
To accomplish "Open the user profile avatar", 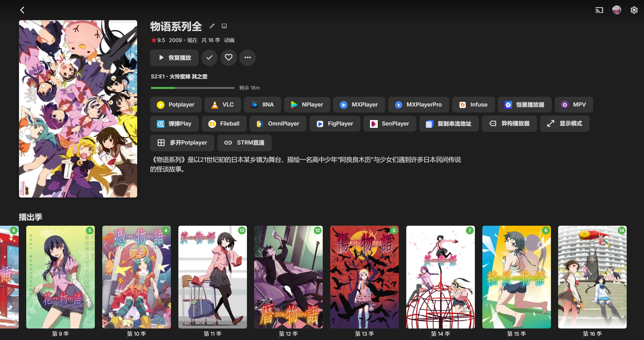I will pos(617,10).
